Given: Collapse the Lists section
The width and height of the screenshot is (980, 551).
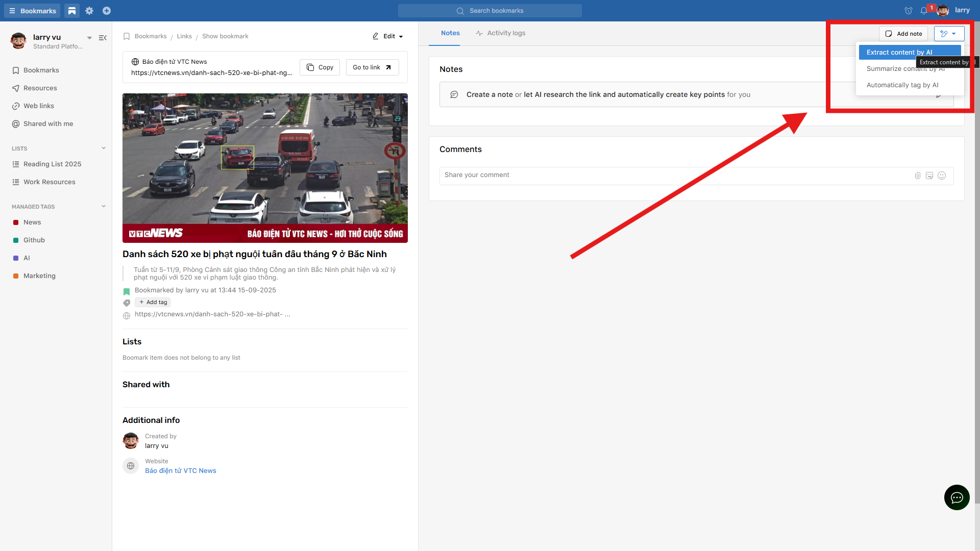Looking at the screenshot, I should pyautogui.click(x=104, y=148).
